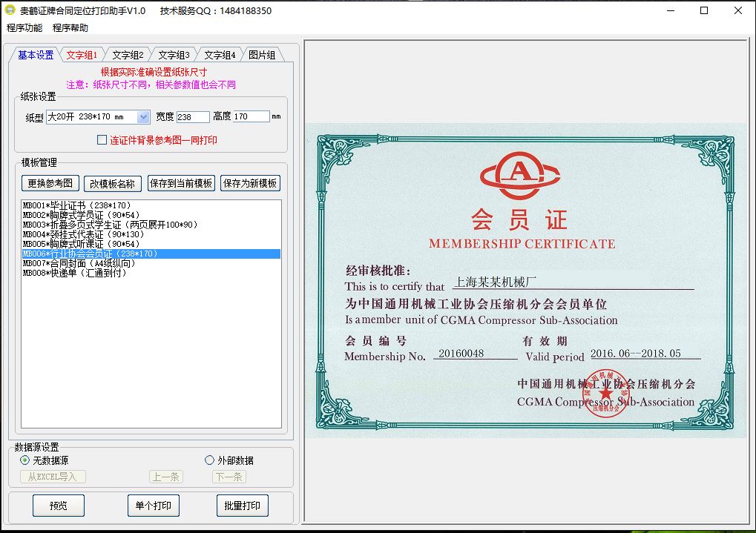The height and width of the screenshot is (533, 756).
Task: Click the 批量打印 batch print button
Action: tap(243, 506)
